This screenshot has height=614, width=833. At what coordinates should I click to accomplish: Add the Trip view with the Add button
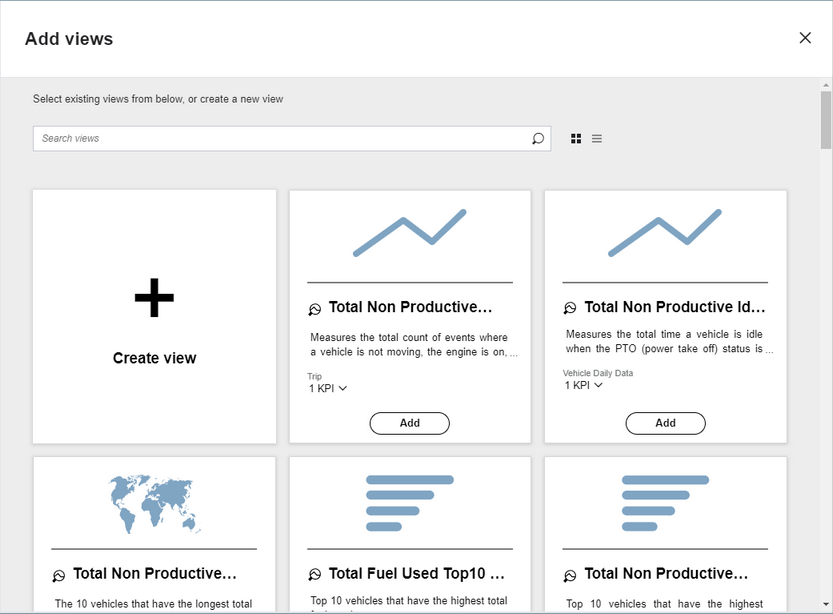[x=410, y=423]
